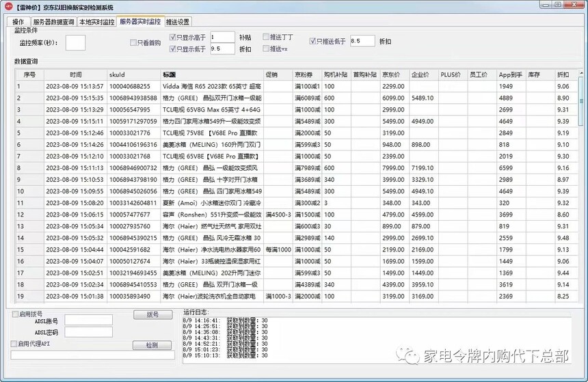Click the 拨号 button
Viewport: 588px width, 382px height.
click(152, 314)
